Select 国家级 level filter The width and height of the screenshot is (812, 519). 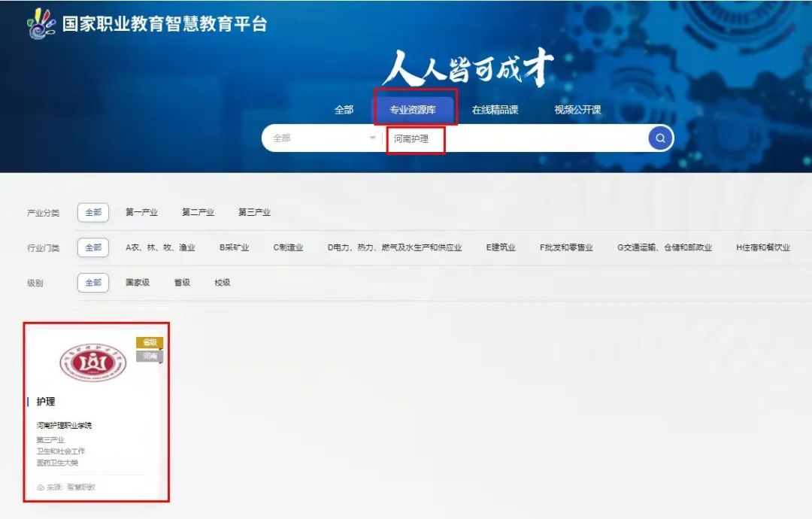point(138,283)
